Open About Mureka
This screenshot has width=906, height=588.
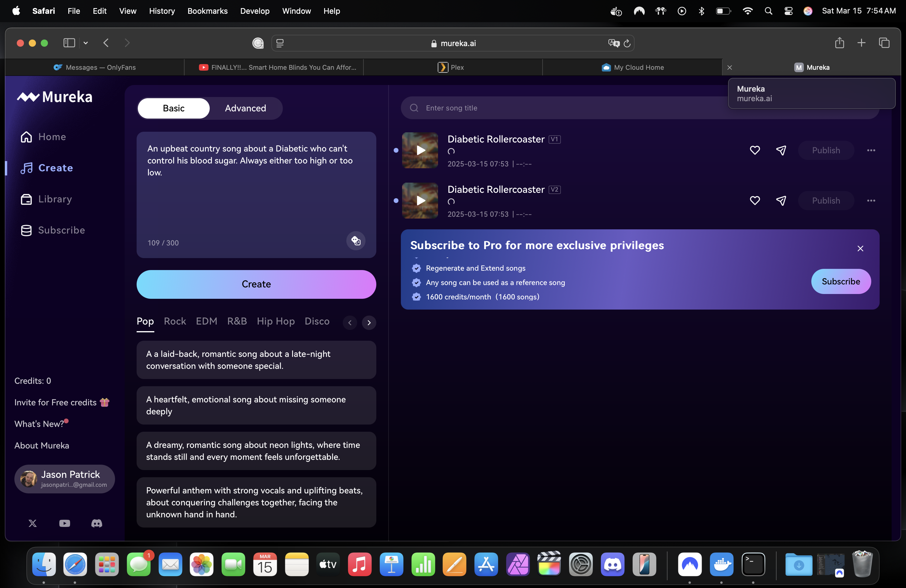tap(42, 445)
